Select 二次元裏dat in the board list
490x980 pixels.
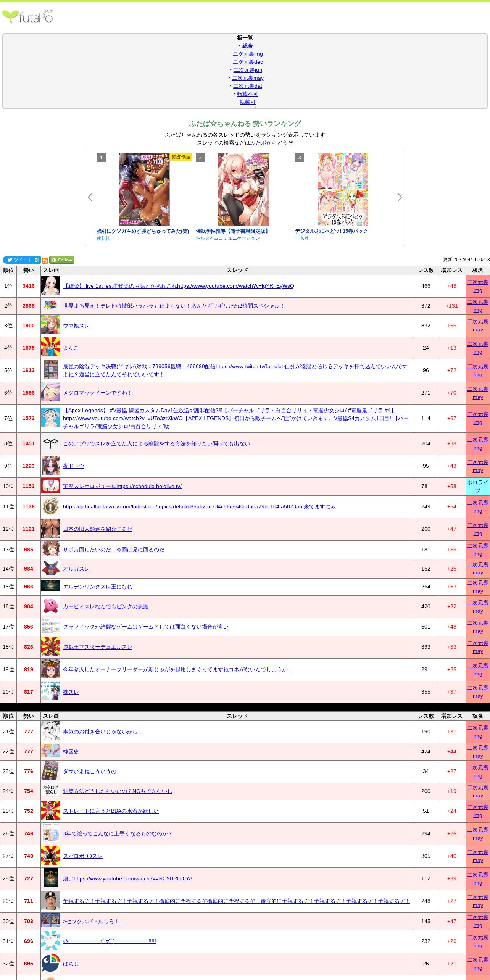248,86
